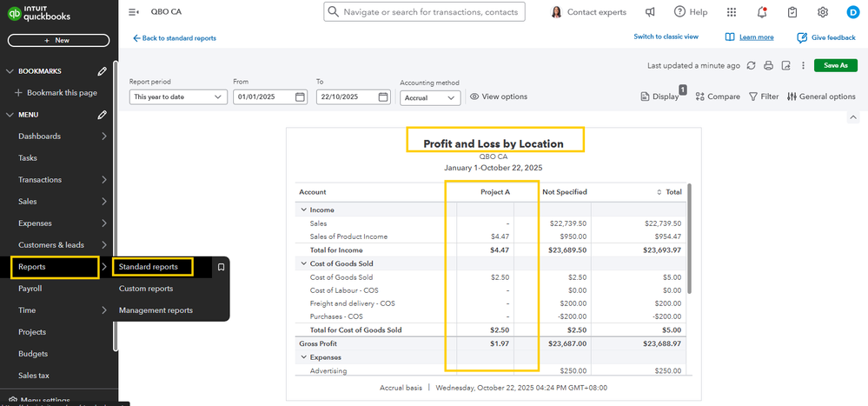The height and width of the screenshot is (406, 868).
Task: Go Back to standard reports
Action: click(x=175, y=38)
